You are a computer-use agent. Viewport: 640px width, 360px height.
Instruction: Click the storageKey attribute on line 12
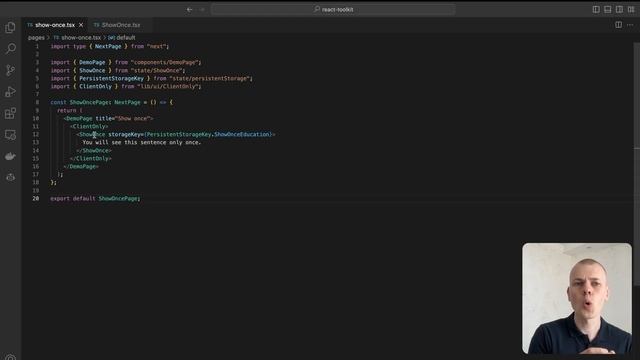[x=124, y=134]
